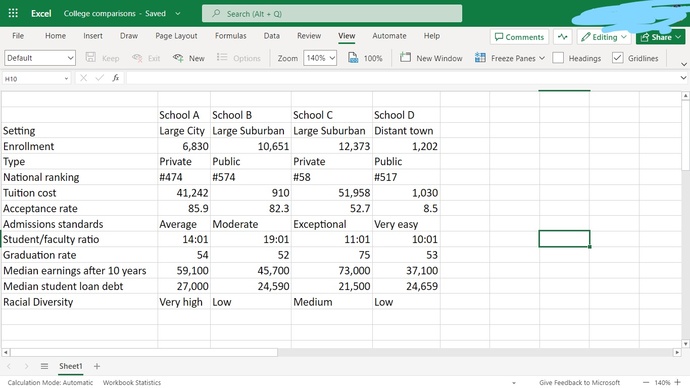The width and height of the screenshot is (690, 388).
Task: Select the Sheet1 tab
Action: click(70, 366)
